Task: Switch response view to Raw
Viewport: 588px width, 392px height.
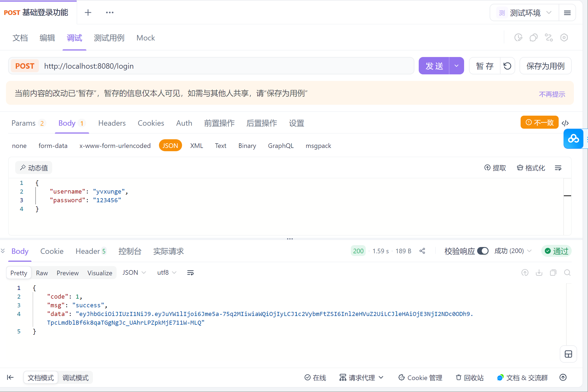Action: pyautogui.click(x=42, y=273)
